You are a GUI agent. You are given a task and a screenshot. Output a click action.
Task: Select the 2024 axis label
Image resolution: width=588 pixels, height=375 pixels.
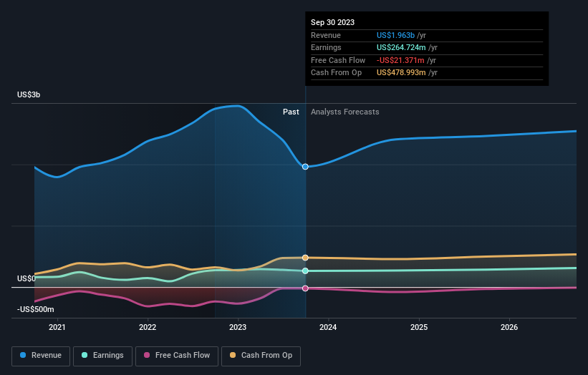pos(328,327)
